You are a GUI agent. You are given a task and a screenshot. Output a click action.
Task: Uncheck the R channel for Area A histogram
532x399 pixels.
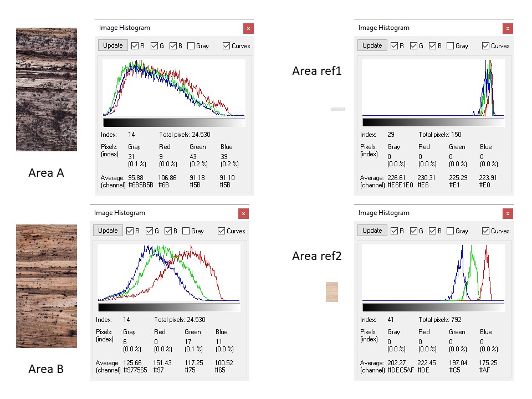[x=135, y=46]
